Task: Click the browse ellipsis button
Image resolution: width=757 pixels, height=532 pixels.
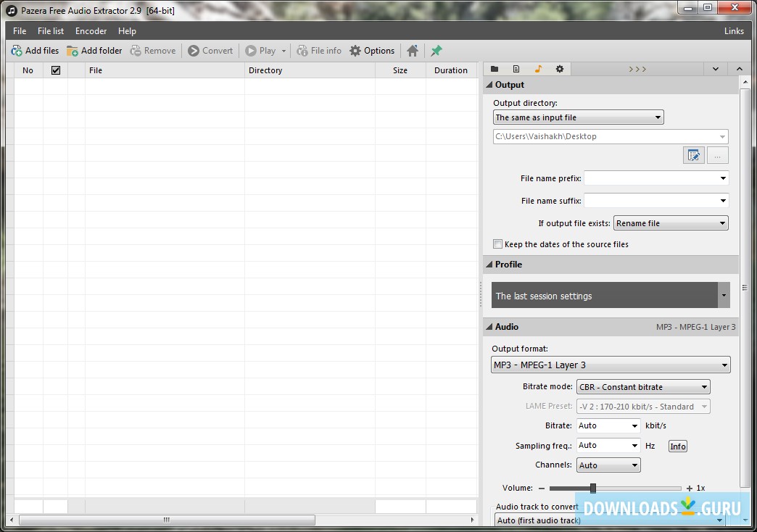Action: [x=717, y=155]
